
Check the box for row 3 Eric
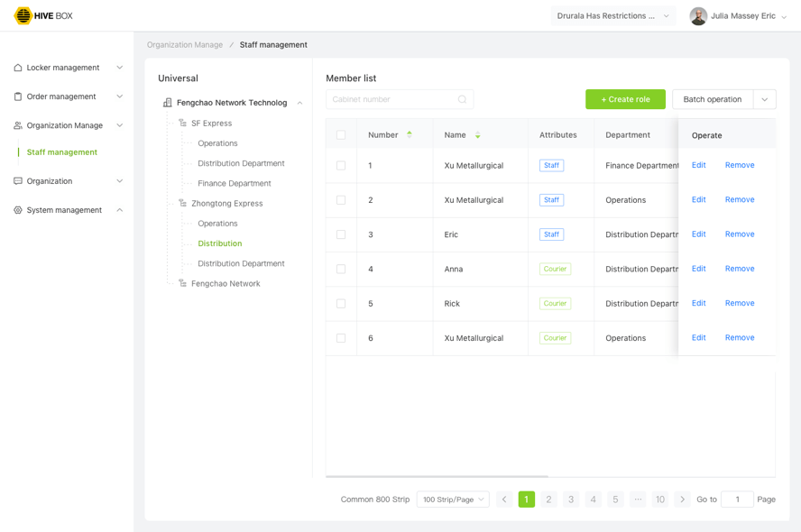(x=341, y=234)
